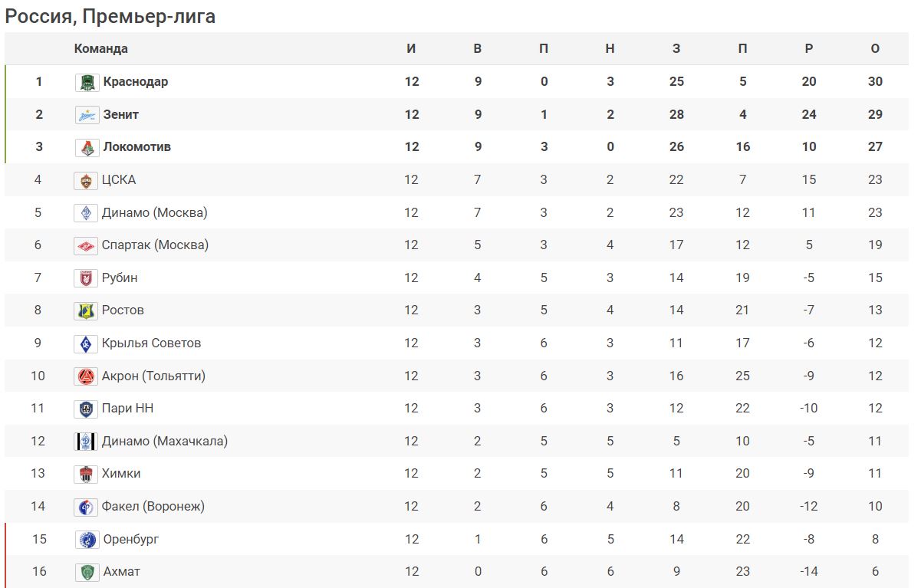Click the Zenit club logo
921x588 pixels.
pos(87,115)
